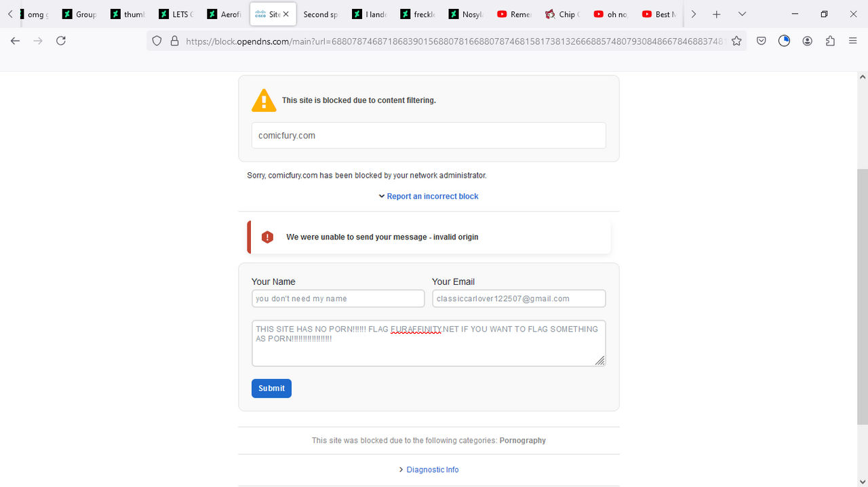Switch to the 'Aerofi' tab
Image resolution: width=868 pixels, height=487 pixels.
point(224,14)
